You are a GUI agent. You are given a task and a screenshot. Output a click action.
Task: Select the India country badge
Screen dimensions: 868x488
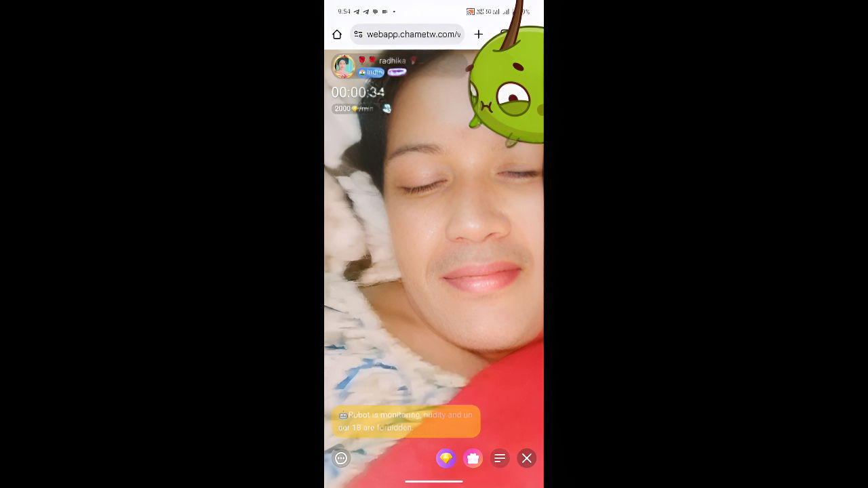pos(371,73)
